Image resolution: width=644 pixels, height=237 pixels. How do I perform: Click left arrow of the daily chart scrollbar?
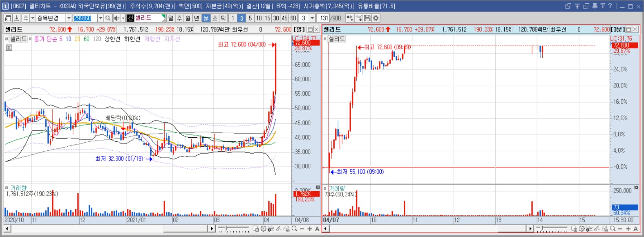point(7,229)
